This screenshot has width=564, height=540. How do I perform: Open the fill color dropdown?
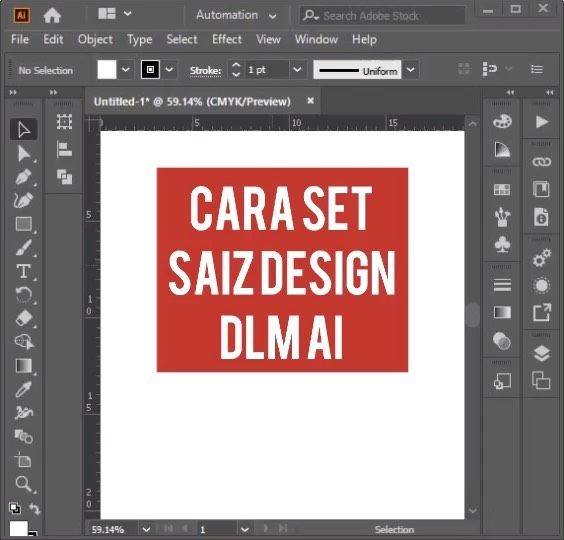point(126,69)
